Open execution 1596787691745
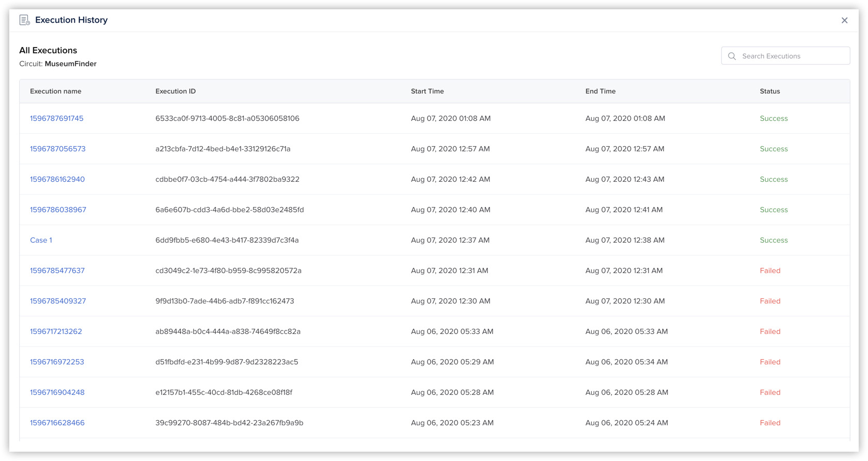Screen dimensions: 868x461 56,118
